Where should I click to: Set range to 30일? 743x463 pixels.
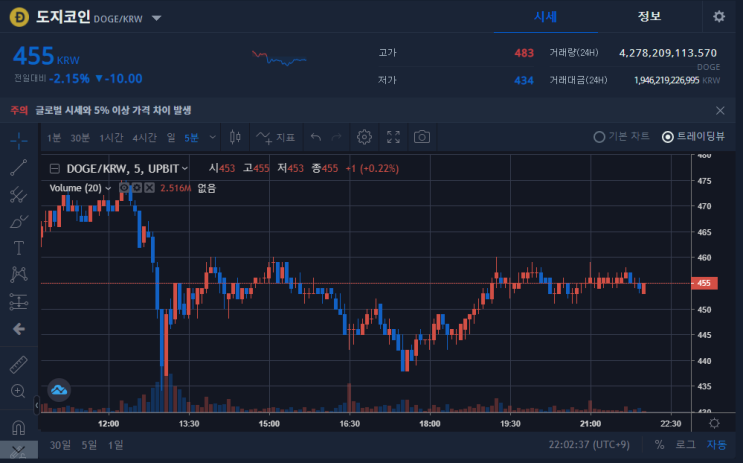click(x=60, y=445)
